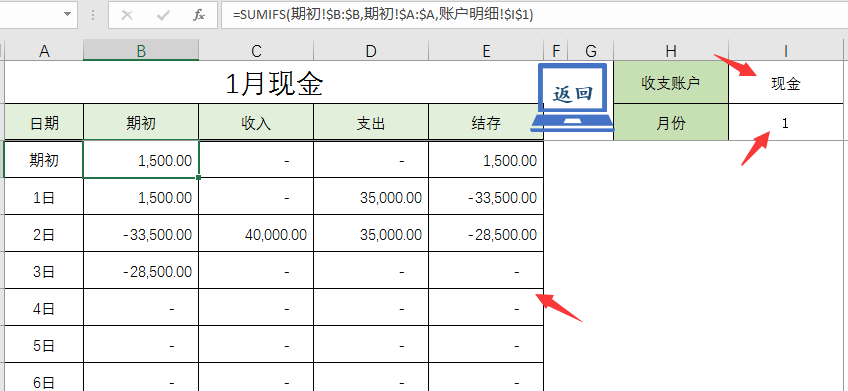
Task: Click the 返回 laptop-shaped return button
Action: pyautogui.click(x=572, y=97)
